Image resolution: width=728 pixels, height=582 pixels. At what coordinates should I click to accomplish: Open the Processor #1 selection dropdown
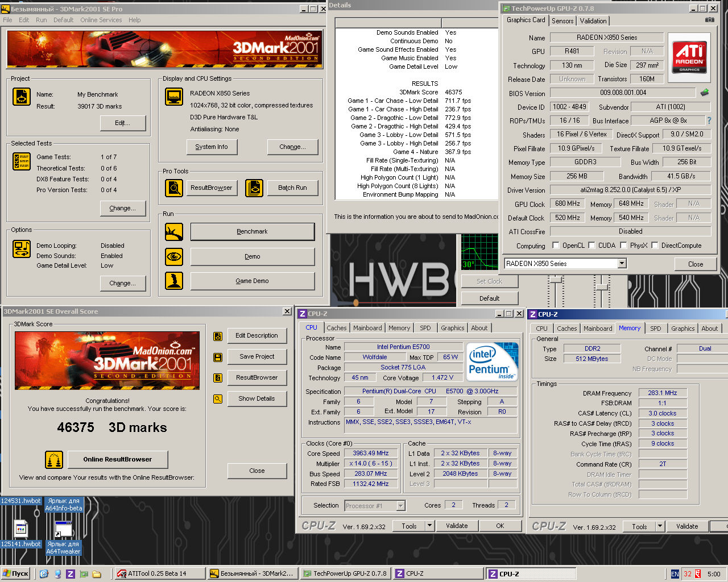tap(400, 505)
